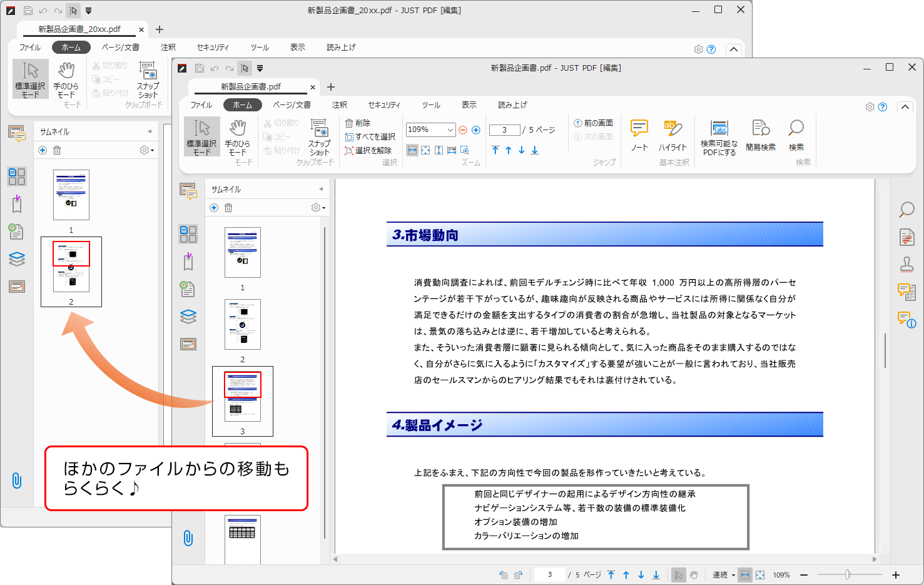
Task: Open the stamp panel in right sidebar
Action: (906, 265)
